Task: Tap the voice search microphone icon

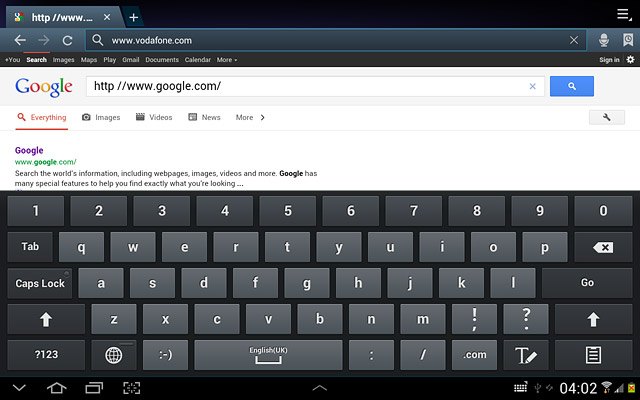Action: [604, 40]
